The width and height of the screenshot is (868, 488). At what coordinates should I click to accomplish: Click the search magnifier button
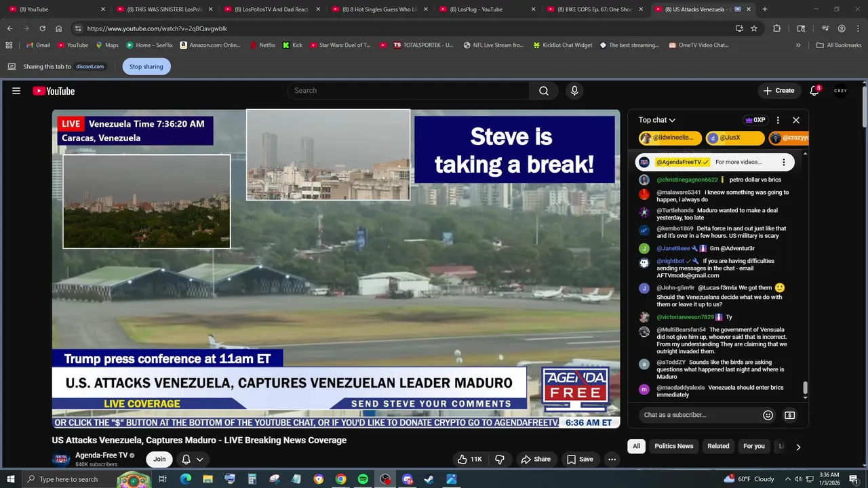coord(544,91)
